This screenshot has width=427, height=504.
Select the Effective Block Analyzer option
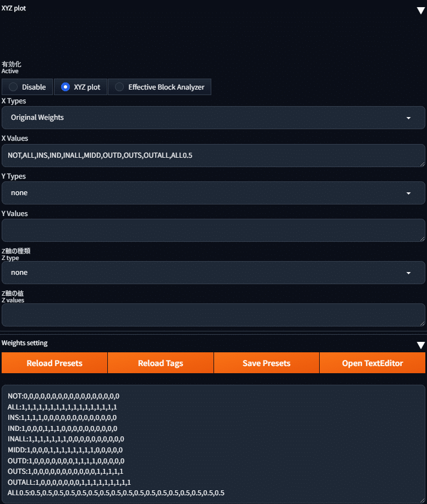[x=160, y=87]
